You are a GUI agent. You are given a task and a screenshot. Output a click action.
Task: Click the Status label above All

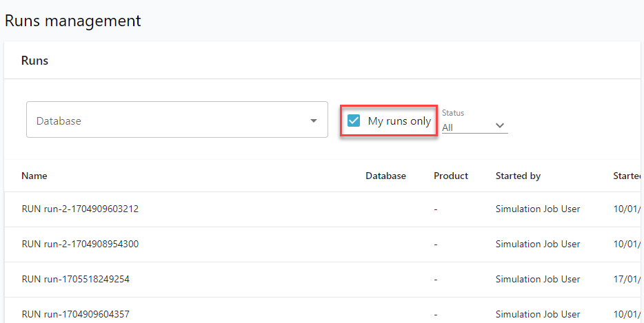tap(453, 113)
